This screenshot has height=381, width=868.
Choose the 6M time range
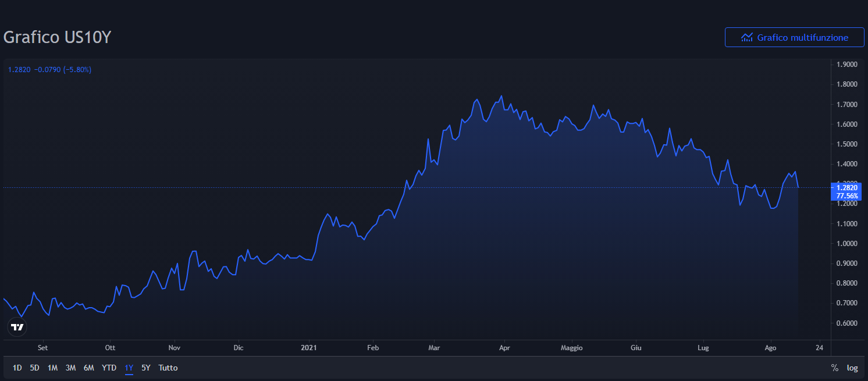pyautogui.click(x=89, y=368)
